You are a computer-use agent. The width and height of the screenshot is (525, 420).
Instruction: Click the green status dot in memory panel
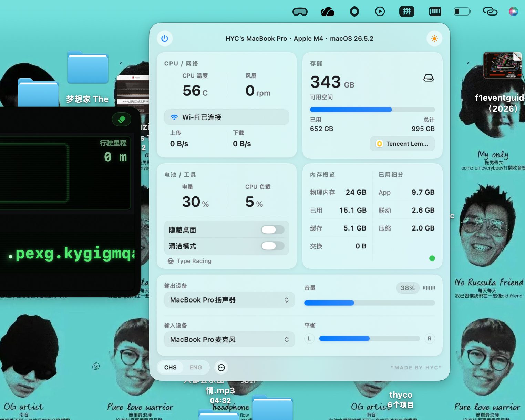(432, 258)
